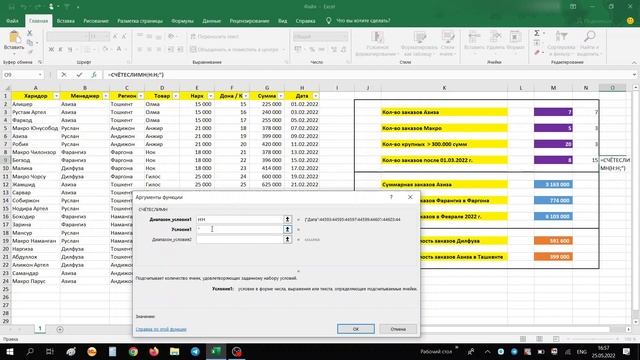Switch to the Данные ribbon tab
Screen dimensions: 640x360
coord(211,21)
